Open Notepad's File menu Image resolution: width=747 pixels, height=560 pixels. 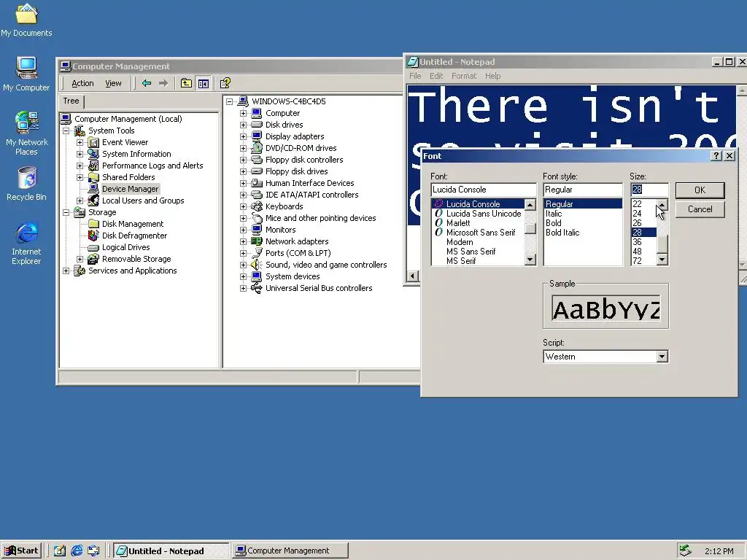coord(415,76)
